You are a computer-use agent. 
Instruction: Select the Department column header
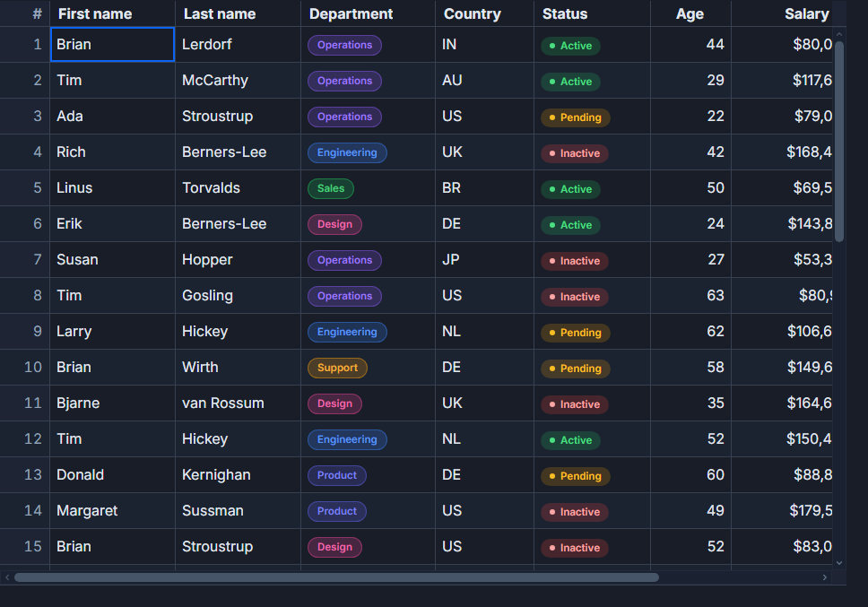coord(369,13)
